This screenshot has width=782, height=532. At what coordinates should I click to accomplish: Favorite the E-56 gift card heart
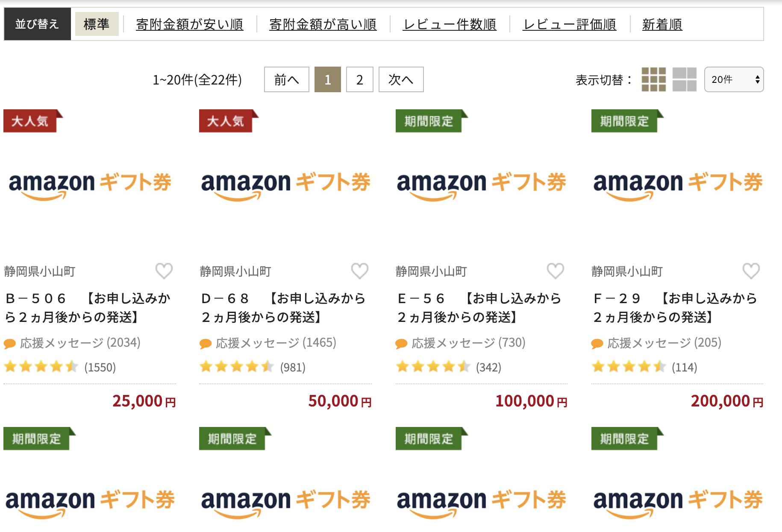[x=556, y=271]
